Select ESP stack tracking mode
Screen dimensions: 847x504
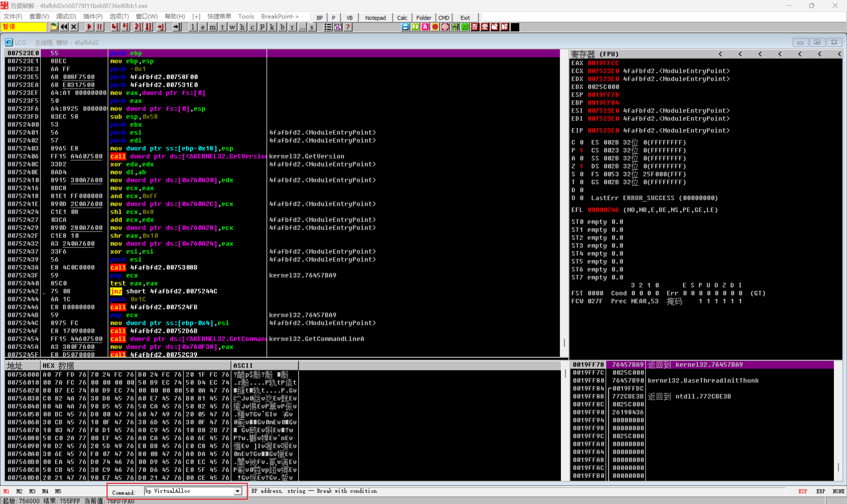pos(802,491)
